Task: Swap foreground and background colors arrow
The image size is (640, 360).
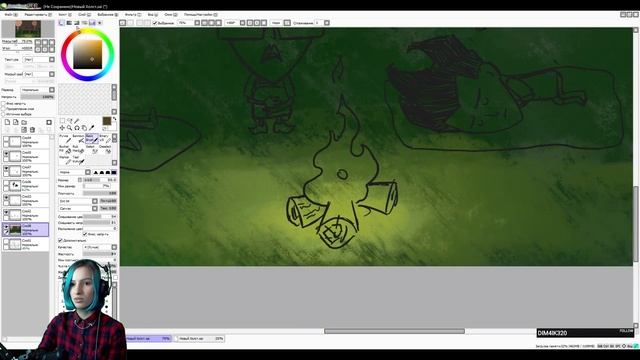Action: click(x=114, y=119)
